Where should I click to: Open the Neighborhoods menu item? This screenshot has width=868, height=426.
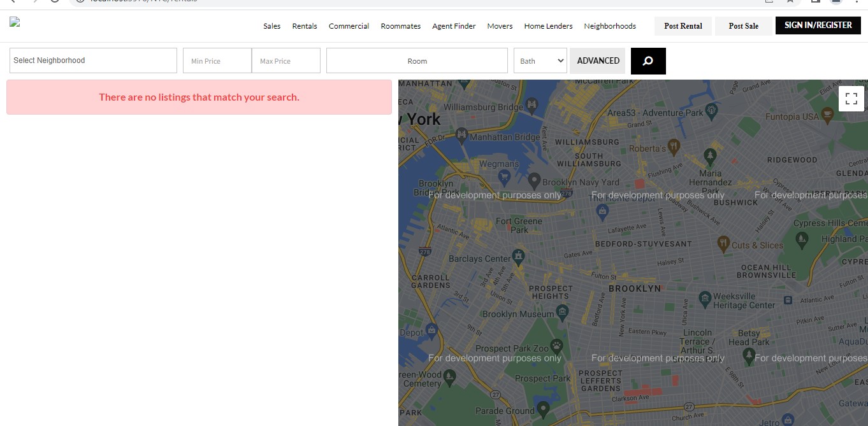tap(610, 26)
